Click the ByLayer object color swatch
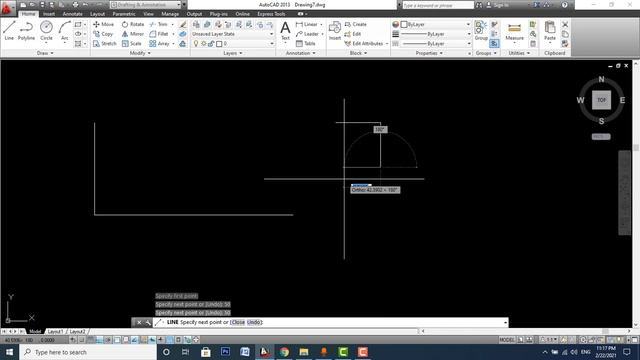 [404, 24]
